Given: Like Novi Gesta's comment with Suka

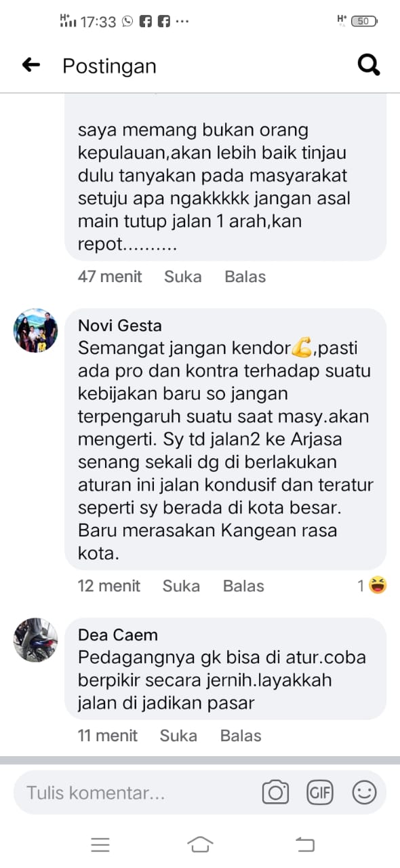Looking at the screenshot, I should 181,586.
